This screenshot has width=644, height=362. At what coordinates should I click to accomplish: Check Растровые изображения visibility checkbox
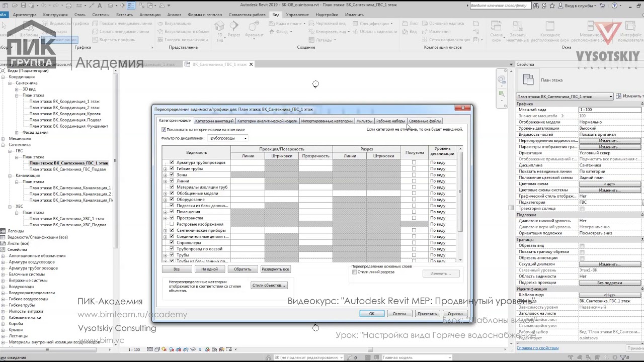[172, 224]
